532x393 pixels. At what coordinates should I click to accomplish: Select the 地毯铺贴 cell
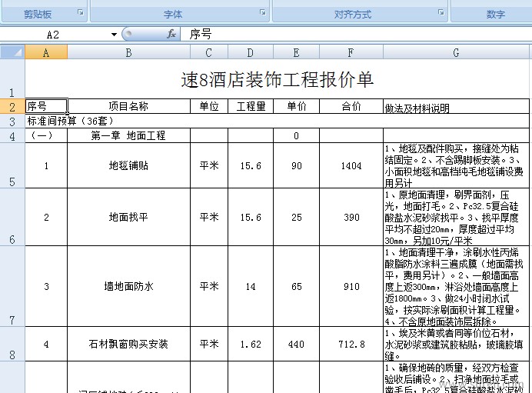coord(128,165)
